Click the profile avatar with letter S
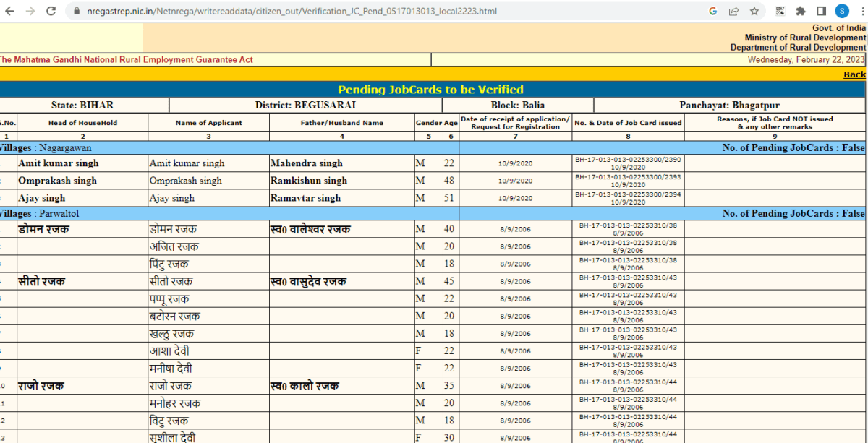 tap(841, 12)
